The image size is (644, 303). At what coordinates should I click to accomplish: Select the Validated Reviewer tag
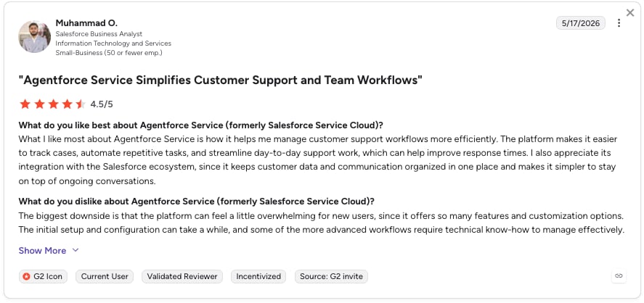182,276
